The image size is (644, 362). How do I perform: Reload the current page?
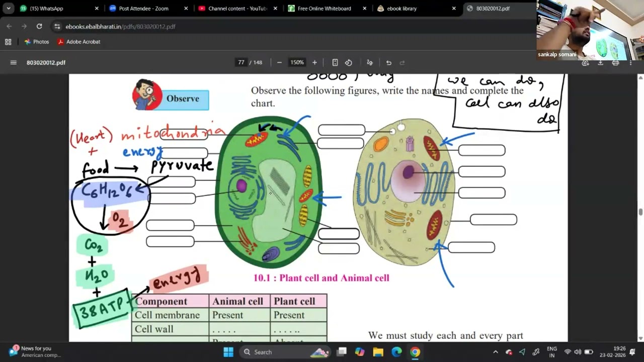click(39, 26)
